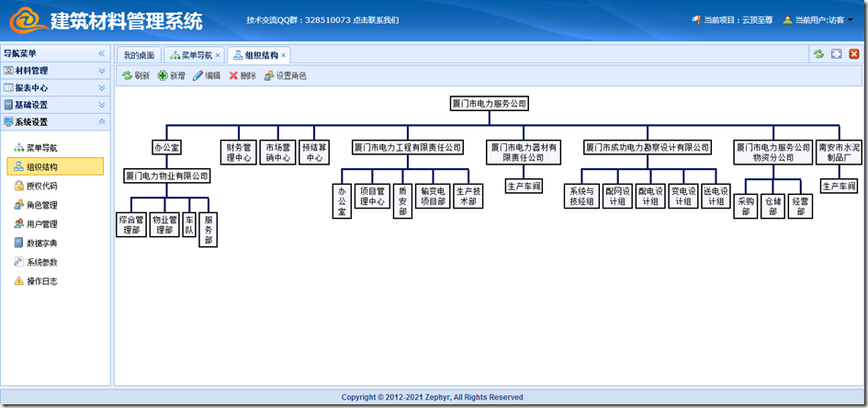Click the 新增 add button
The width and height of the screenshot is (868, 408).
tap(171, 76)
